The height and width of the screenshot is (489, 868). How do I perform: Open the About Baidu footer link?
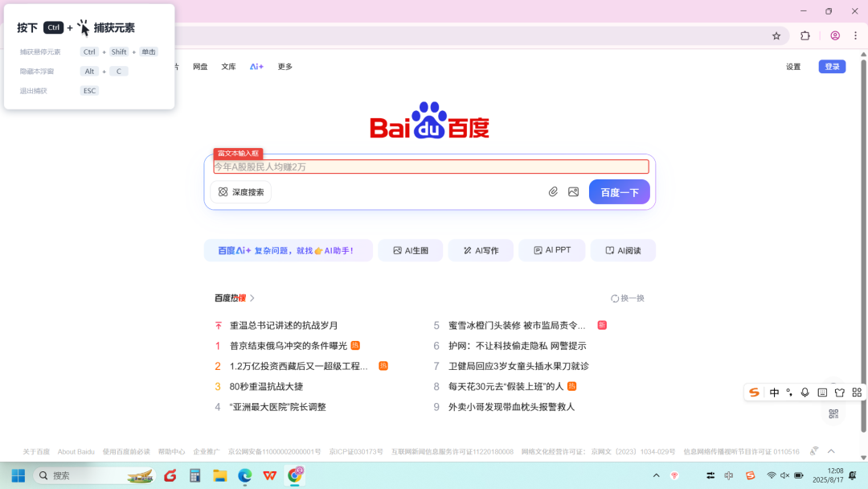click(x=76, y=452)
